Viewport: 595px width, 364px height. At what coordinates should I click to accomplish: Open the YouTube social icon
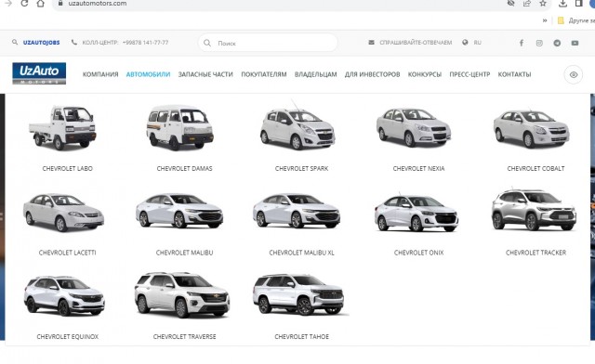tap(575, 43)
